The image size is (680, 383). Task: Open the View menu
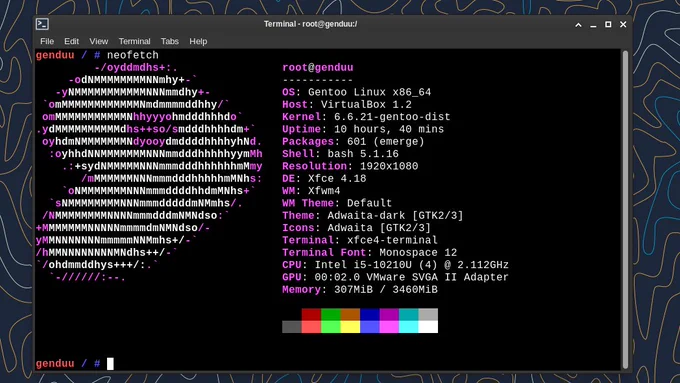98,41
